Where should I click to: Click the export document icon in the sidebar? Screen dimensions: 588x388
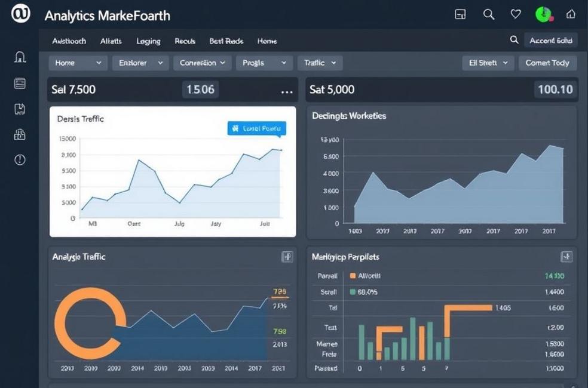20,109
